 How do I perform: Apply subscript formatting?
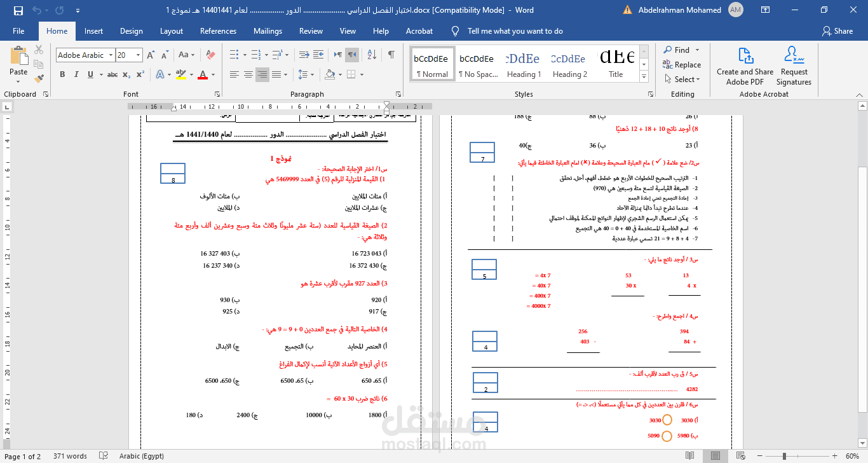coord(127,74)
